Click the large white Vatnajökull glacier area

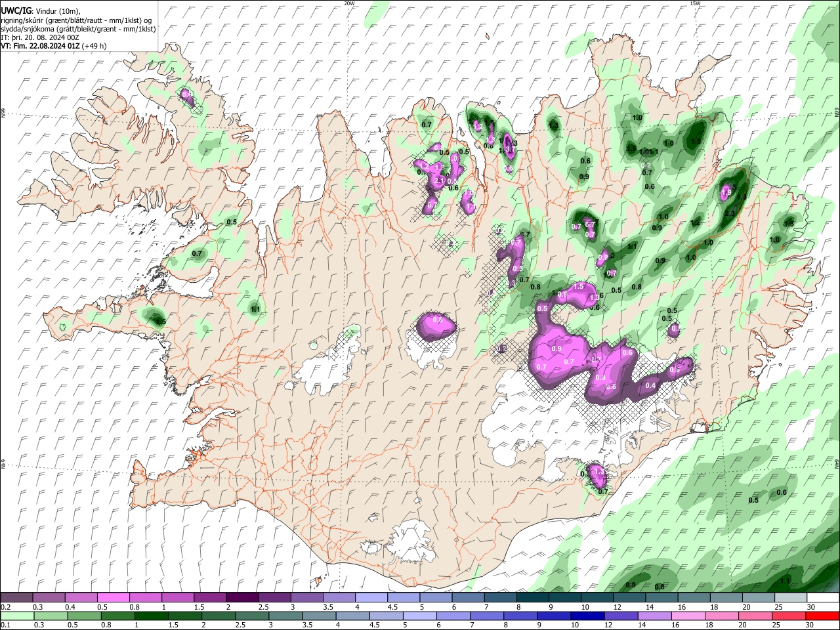point(551,420)
